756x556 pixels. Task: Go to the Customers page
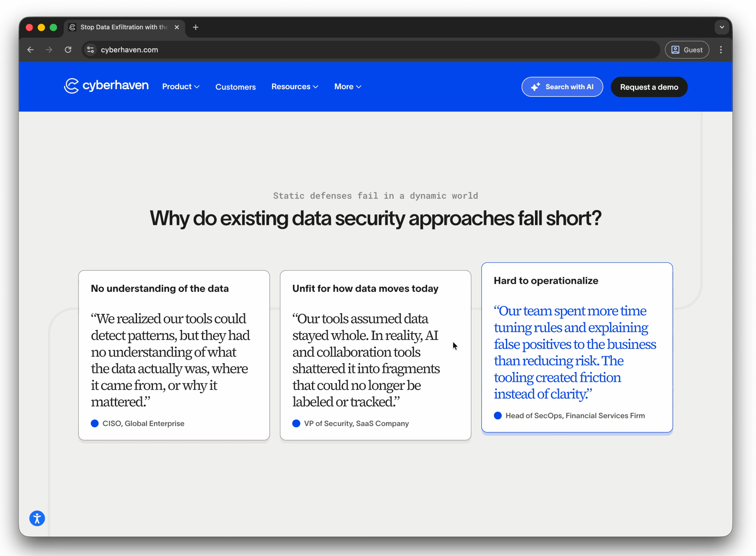click(x=235, y=87)
